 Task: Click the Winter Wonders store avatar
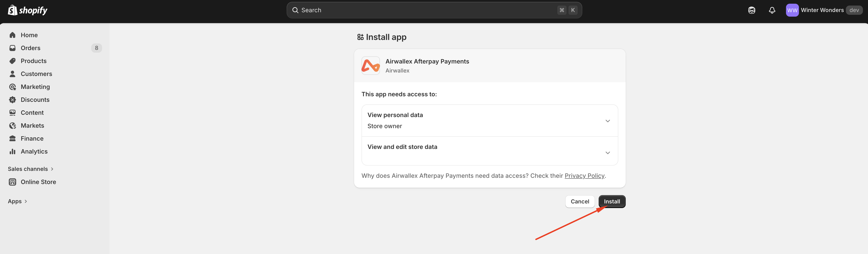792,10
